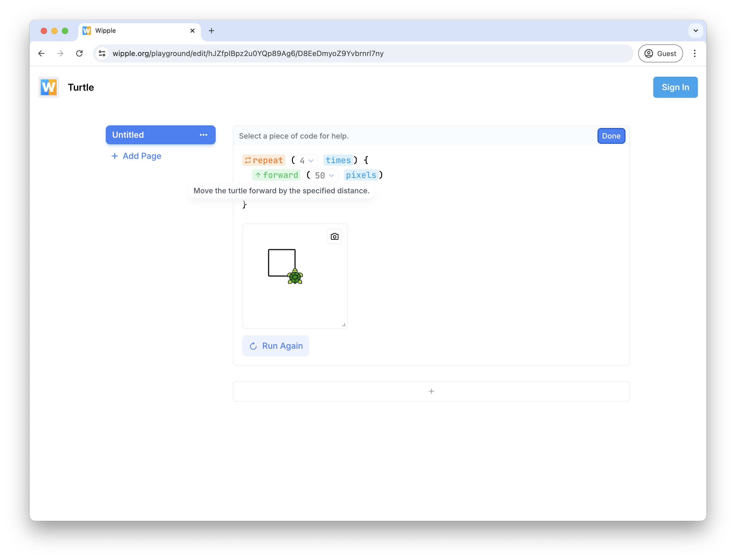The image size is (736, 560).
Task: Click the Done button
Action: (611, 136)
